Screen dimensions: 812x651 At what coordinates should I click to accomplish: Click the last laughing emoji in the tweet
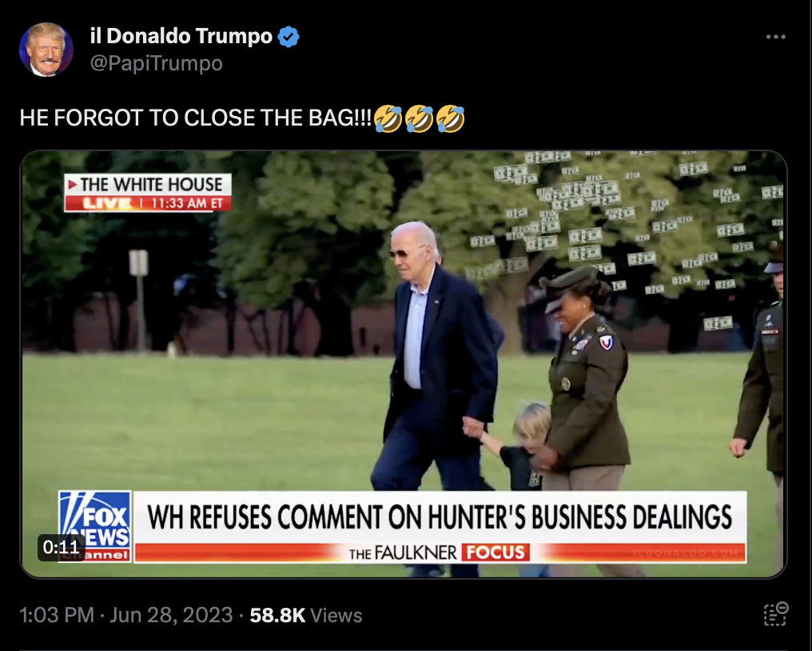(x=450, y=118)
